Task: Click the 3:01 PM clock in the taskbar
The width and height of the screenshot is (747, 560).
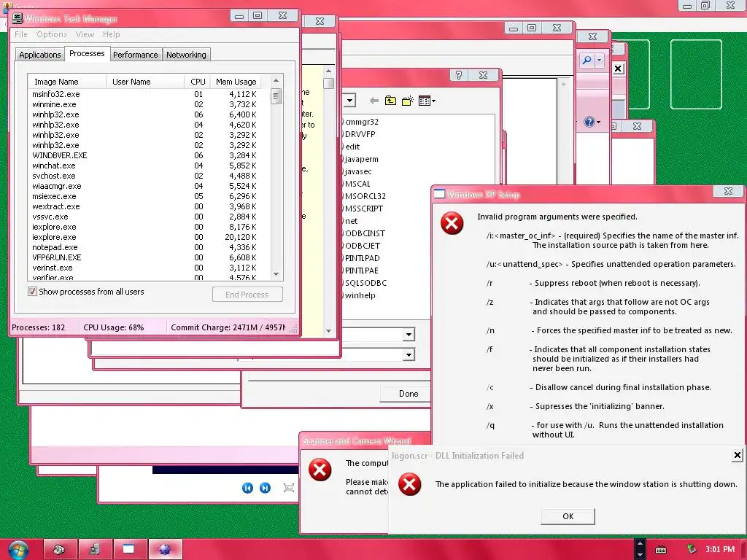Action: click(x=720, y=549)
